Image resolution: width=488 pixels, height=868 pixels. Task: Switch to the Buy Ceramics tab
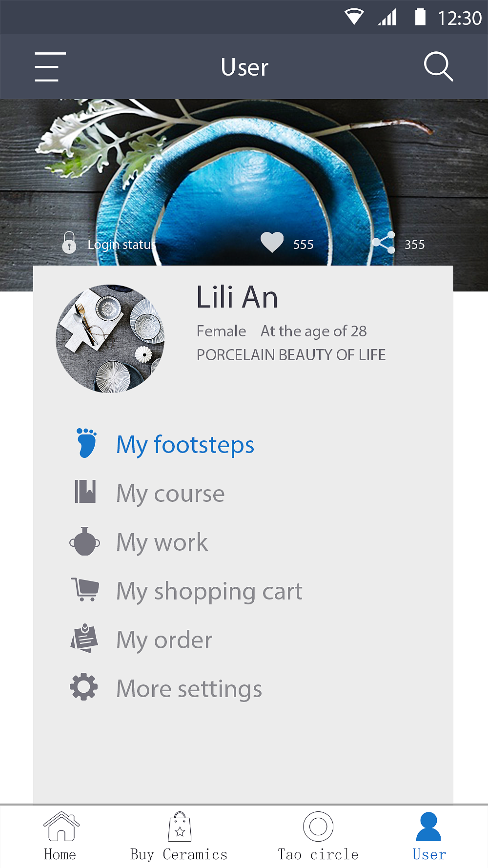[179, 836]
